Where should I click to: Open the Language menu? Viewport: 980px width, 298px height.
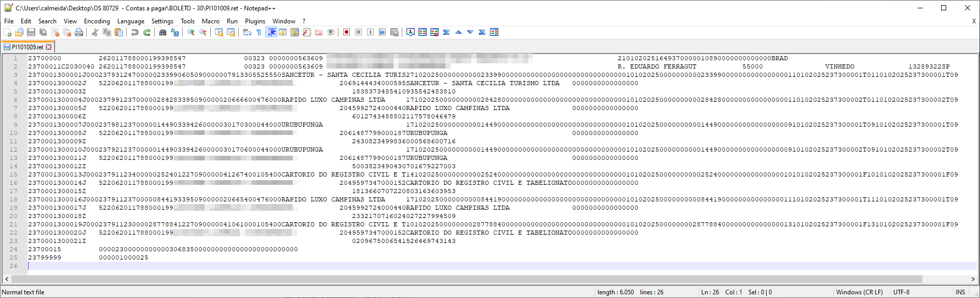point(130,21)
